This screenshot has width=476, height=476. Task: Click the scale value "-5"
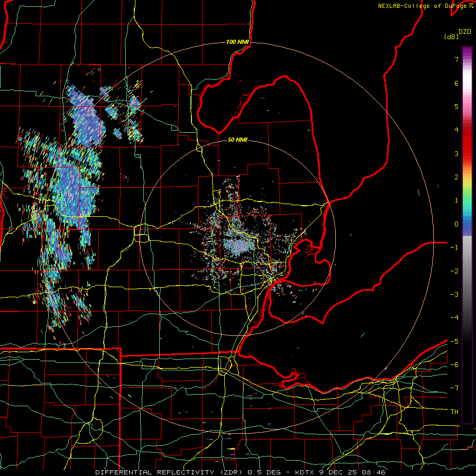454,342
